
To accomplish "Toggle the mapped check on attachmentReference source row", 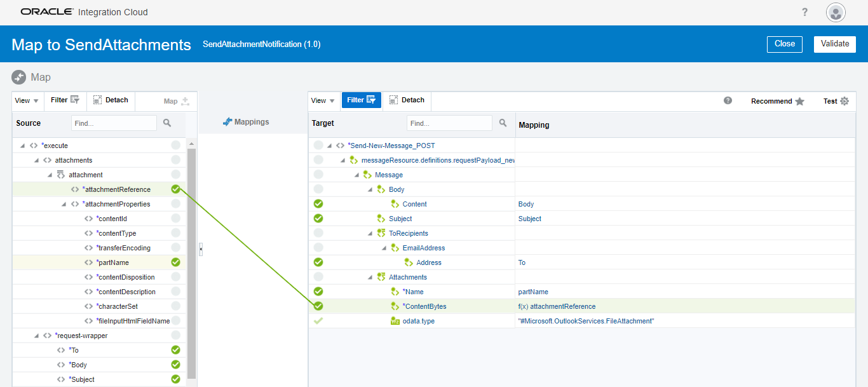I will pos(175,189).
